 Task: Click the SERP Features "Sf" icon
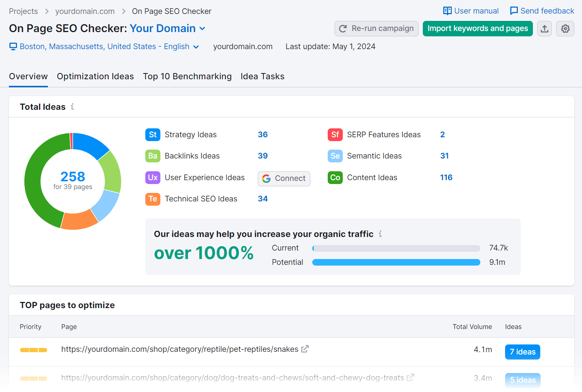click(335, 135)
